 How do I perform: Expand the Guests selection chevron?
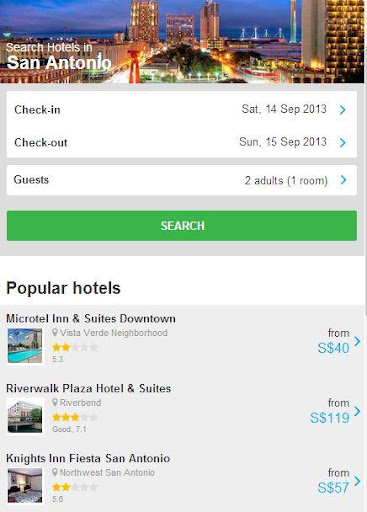pos(344,180)
